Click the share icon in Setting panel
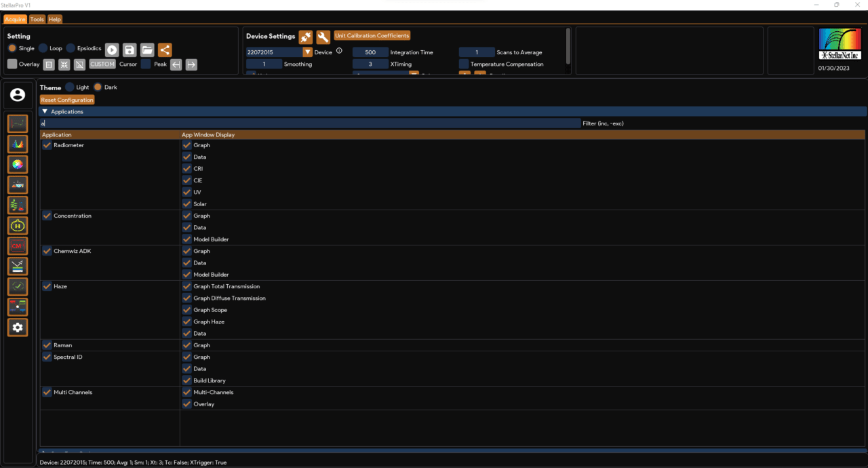The height and width of the screenshot is (468, 868). tap(164, 50)
